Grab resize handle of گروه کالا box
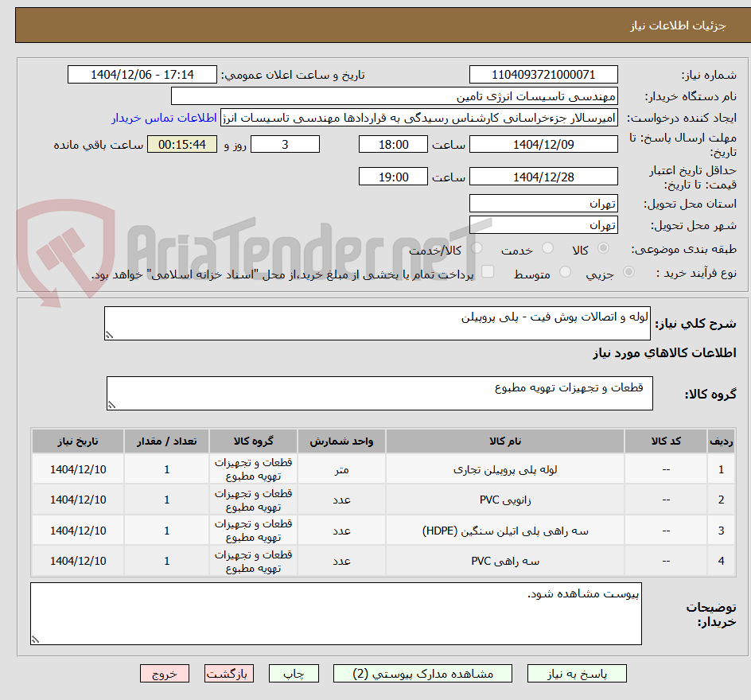The height and width of the screenshot is (700, 751). pos(111,405)
